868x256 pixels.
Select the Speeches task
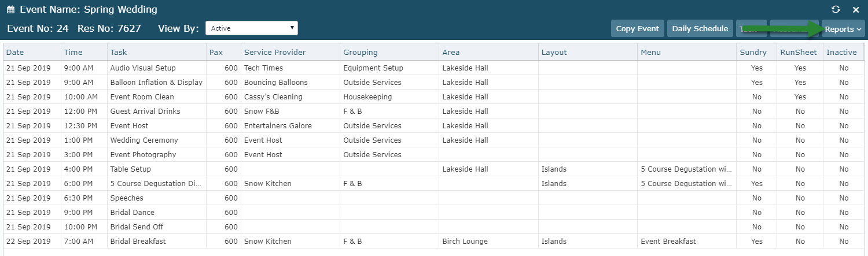(x=127, y=198)
